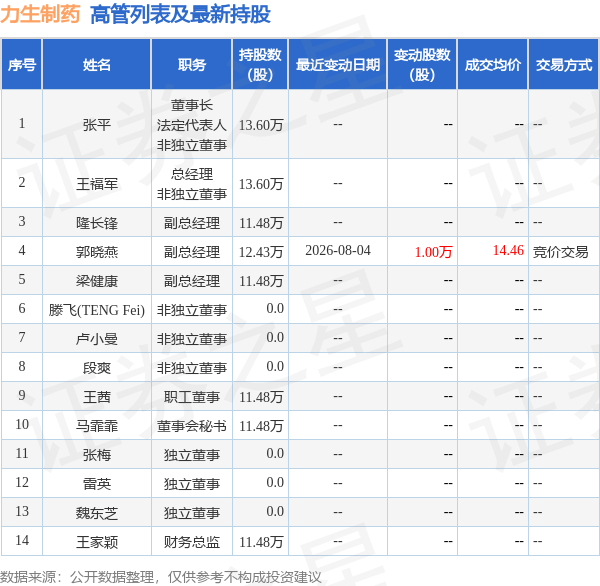
Task: Select the 姓名 column header
Action: tap(97, 65)
